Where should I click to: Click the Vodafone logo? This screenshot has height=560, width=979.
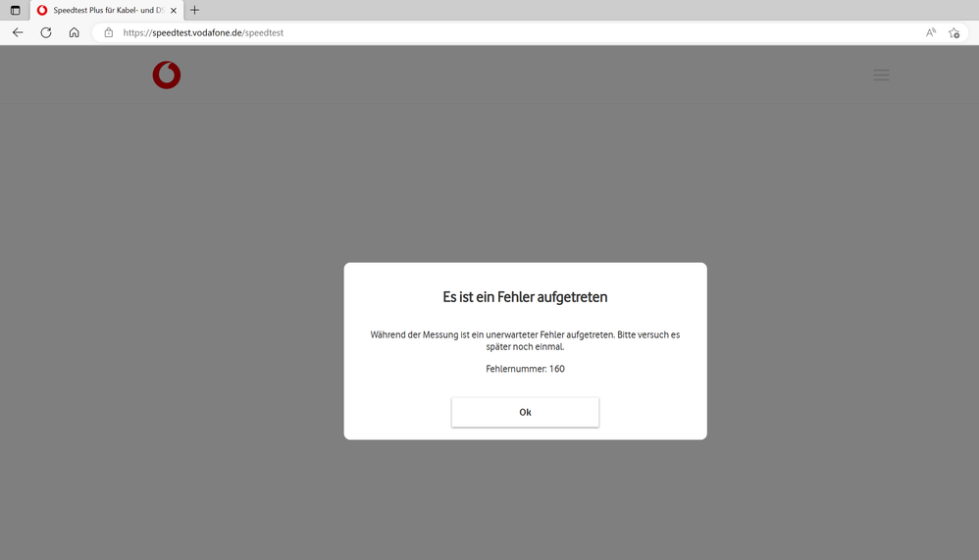(167, 75)
